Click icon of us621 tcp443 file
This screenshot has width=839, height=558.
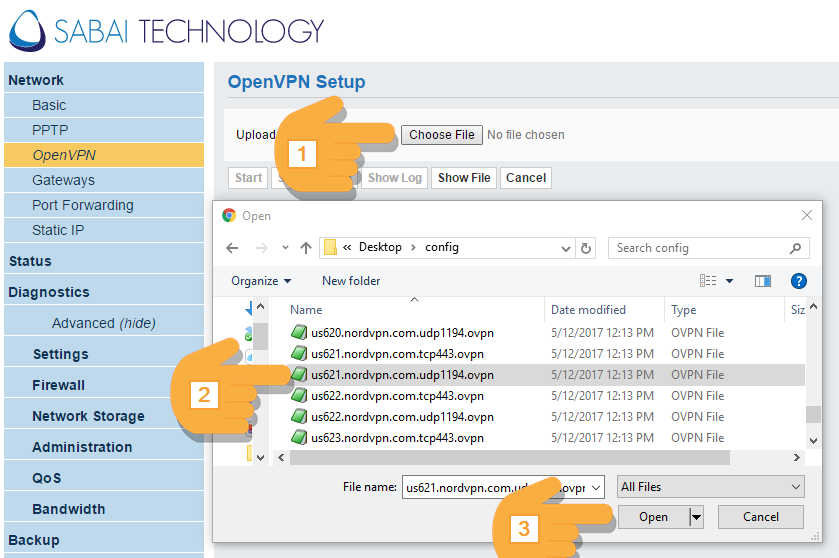tap(299, 353)
